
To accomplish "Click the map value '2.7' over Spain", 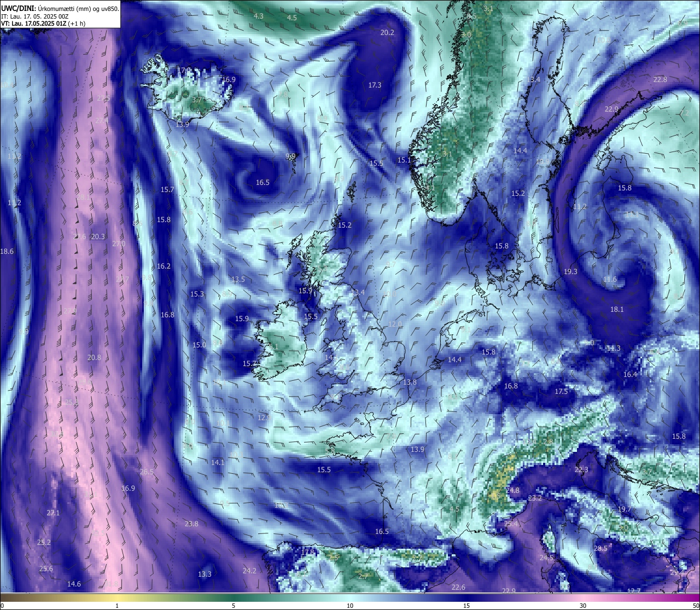I will pos(363,577).
